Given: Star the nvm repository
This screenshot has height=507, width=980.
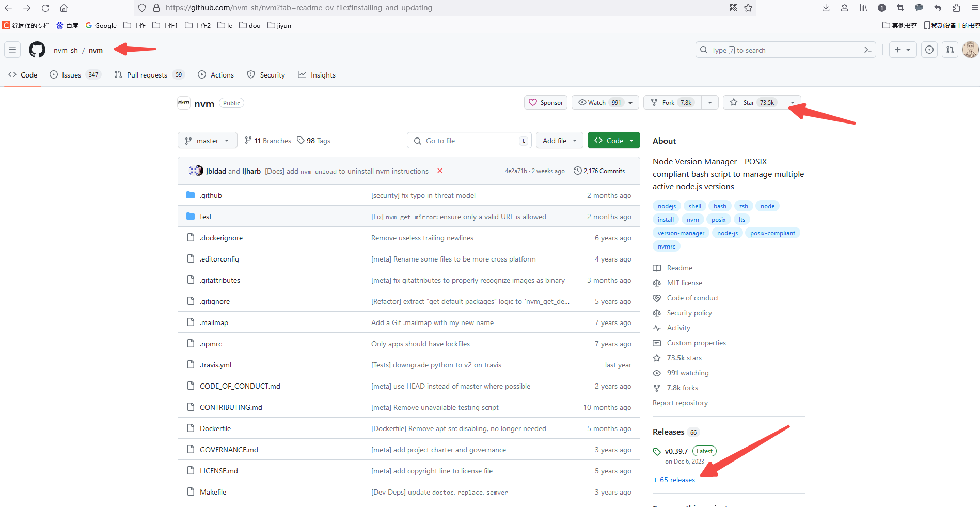Looking at the screenshot, I should click(x=754, y=102).
